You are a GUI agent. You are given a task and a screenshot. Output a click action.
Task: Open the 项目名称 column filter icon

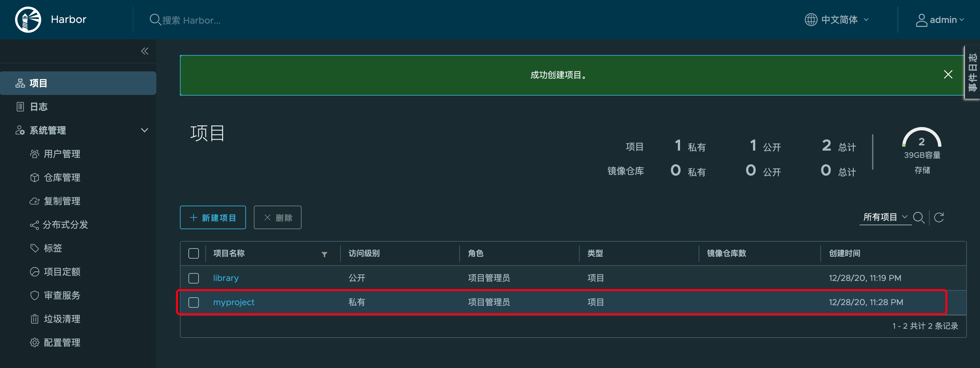(x=324, y=254)
